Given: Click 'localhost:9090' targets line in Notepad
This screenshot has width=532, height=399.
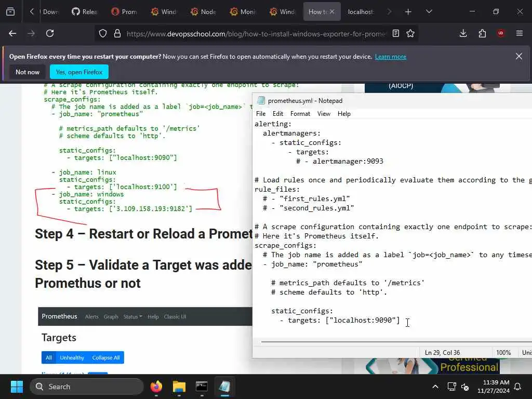Looking at the screenshot, I should pos(340,320).
